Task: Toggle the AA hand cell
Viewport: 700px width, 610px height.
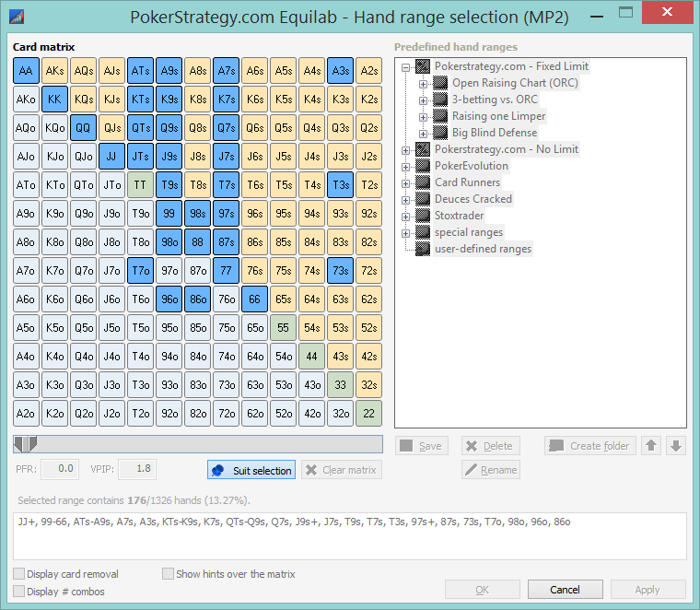Action: pyautogui.click(x=26, y=71)
